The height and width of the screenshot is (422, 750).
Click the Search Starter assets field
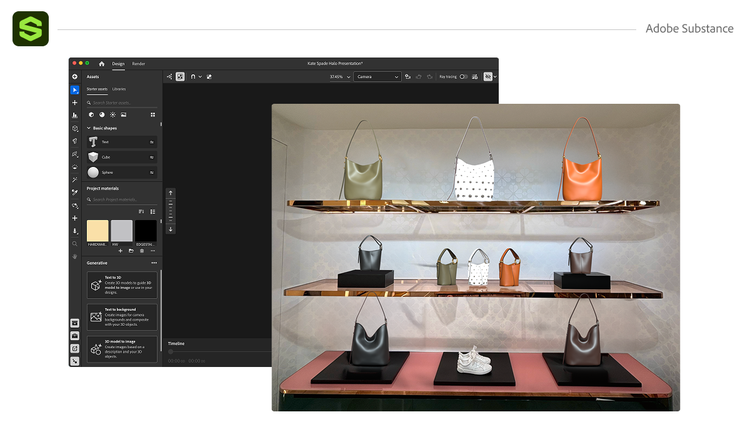point(121,102)
